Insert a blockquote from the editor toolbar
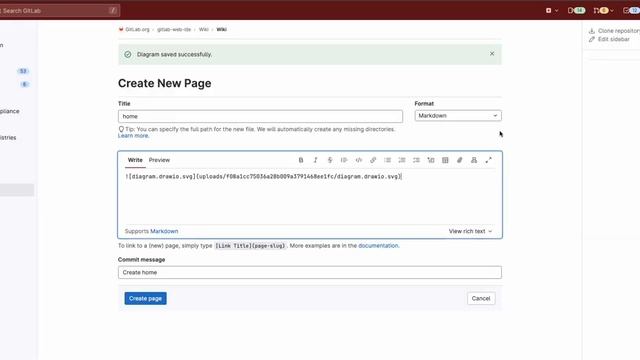This screenshot has width=640, height=360. click(x=344, y=160)
